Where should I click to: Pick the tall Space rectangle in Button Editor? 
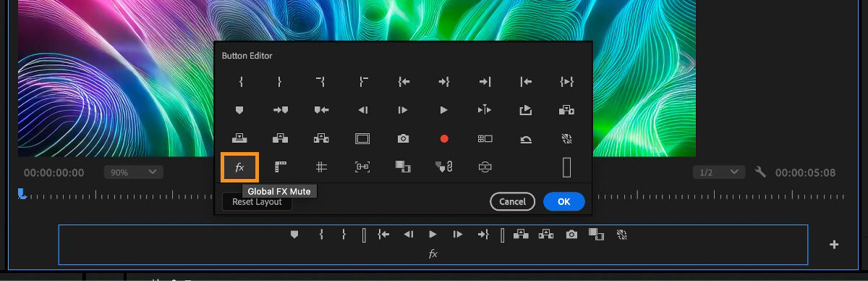pos(567,167)
